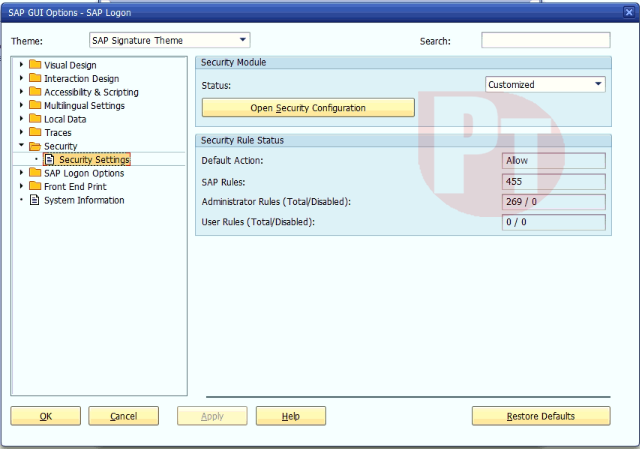640x449 pixels.
Task: Click the Security Settings document icon
Action: (49, 159)
